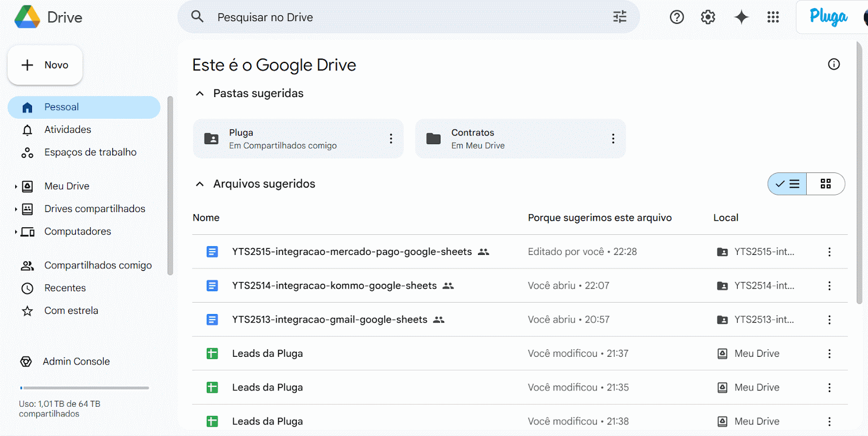Image resolution: width=868 pixels, height=436 pixels.
Task: Collapse Pastas sugeridas section
Action: pos(200,93)
